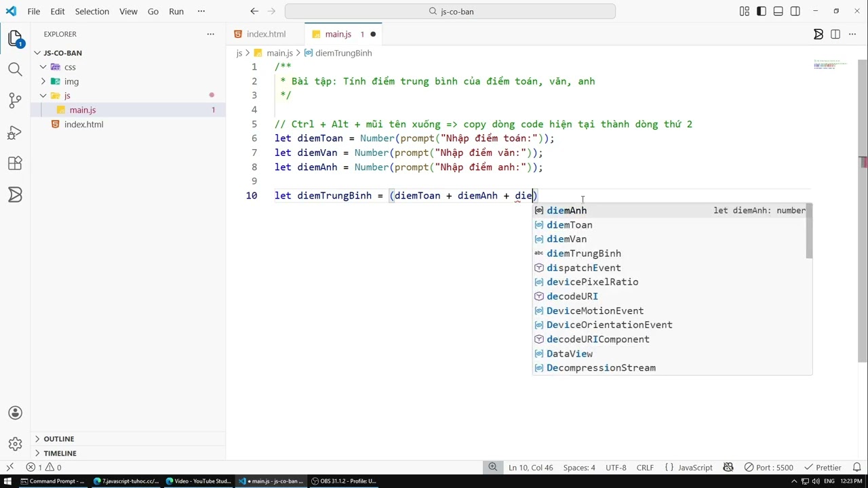The image size is (868, 488).
Task: Click the suggestion list scrollbar
Action: [x=809, y=230]
